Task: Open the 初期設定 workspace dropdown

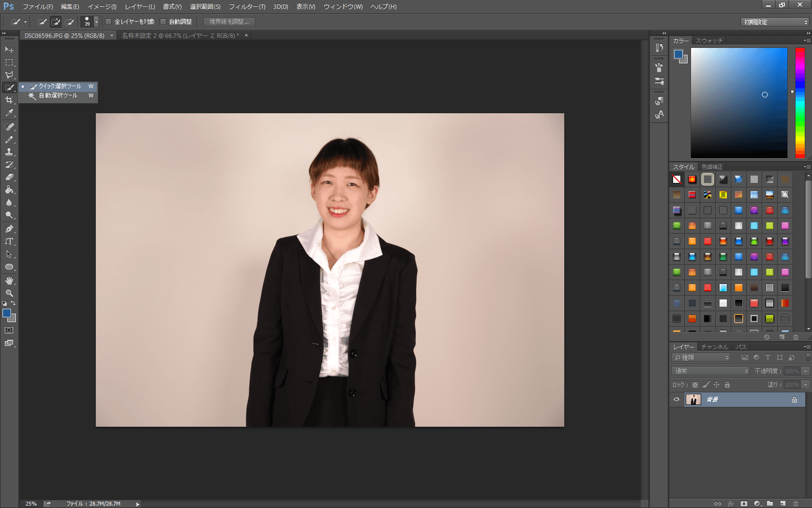Action: click(x=775, y=22)
